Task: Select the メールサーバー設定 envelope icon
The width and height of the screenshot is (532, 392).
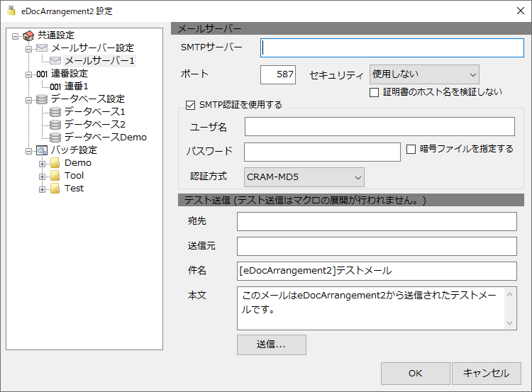Action: click(42, 47)
